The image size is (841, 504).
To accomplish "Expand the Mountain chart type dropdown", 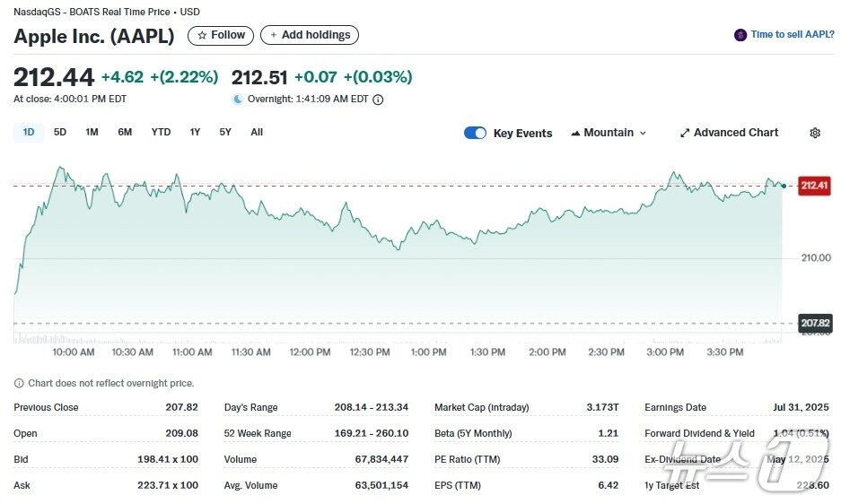I will [609, 133].
